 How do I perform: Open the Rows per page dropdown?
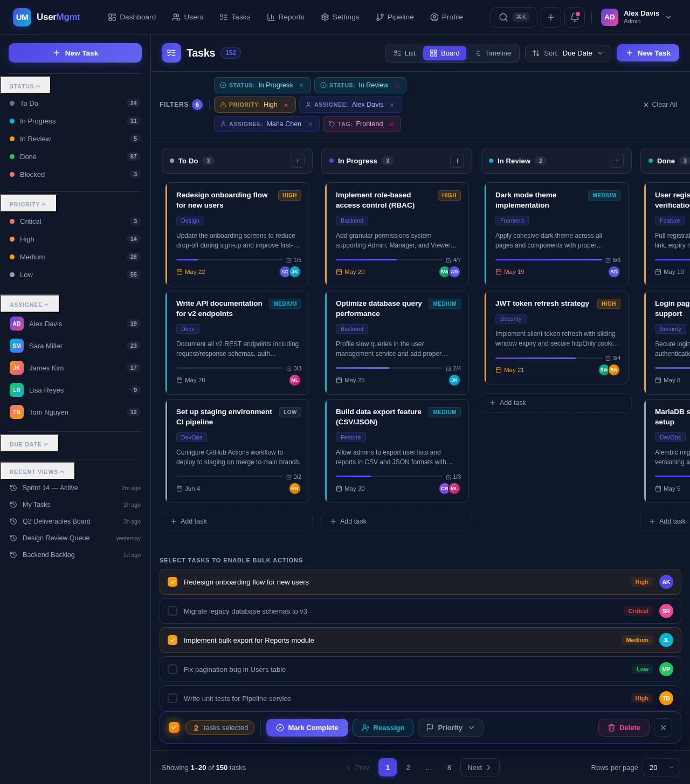[x=661, y=767]
